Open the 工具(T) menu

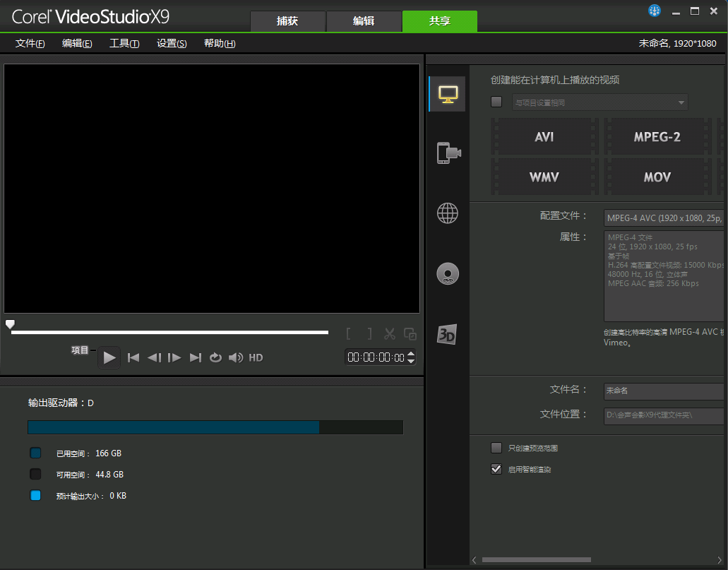[x=124, y=43]
